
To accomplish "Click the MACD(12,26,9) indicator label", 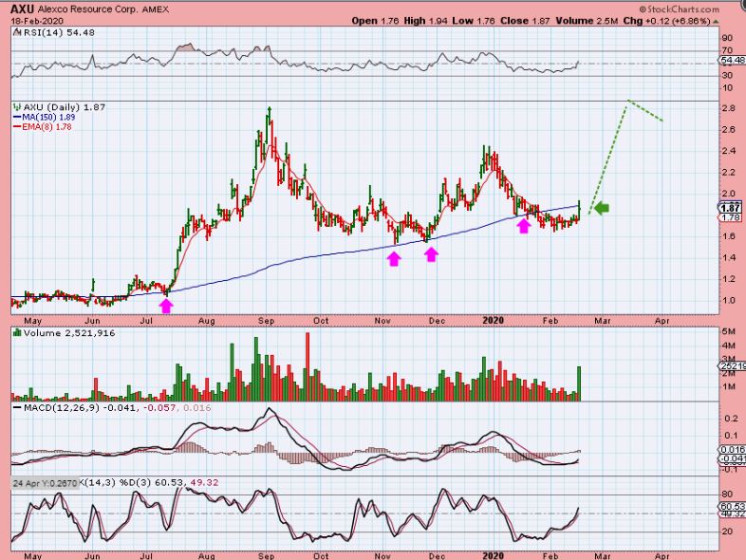I will [62, 408].
